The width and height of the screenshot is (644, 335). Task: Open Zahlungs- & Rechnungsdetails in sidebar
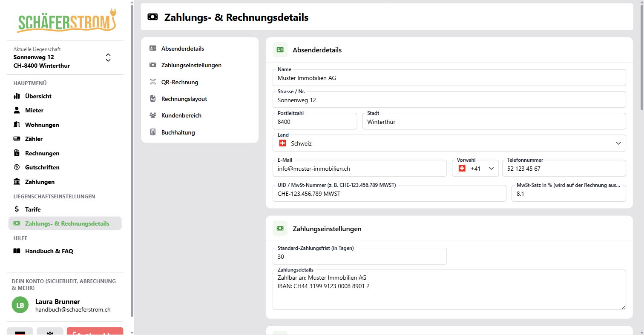click(x=65, y=223)
